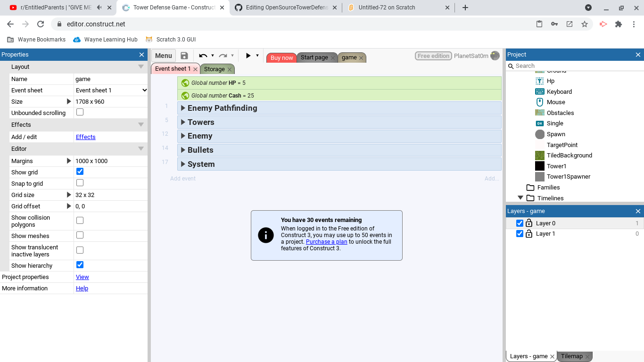Click the layout Name field showing game
This screenshot has width=644, height=362.
click(x=111, y=79)
